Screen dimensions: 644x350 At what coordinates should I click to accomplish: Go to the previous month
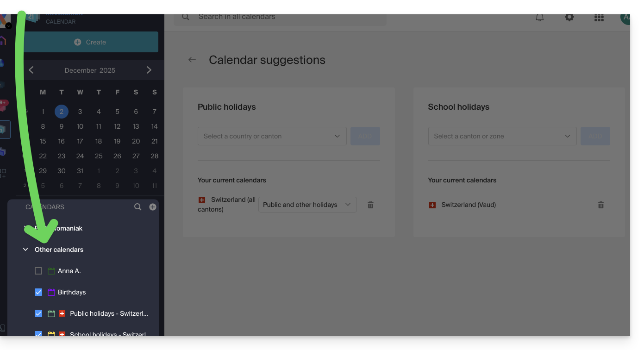click(31, 70)
